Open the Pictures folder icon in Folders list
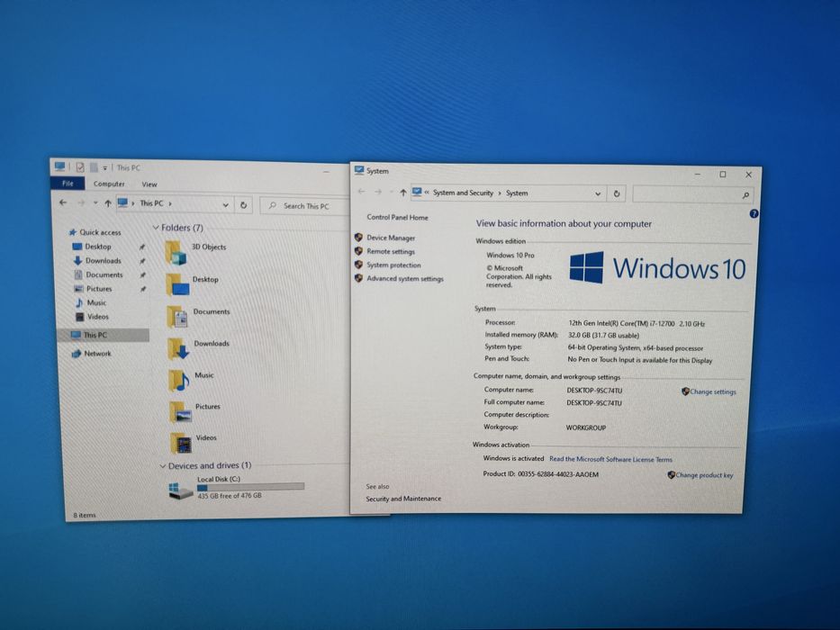The height and width of the screenshot is (630, 840). (x=181, y=411)
